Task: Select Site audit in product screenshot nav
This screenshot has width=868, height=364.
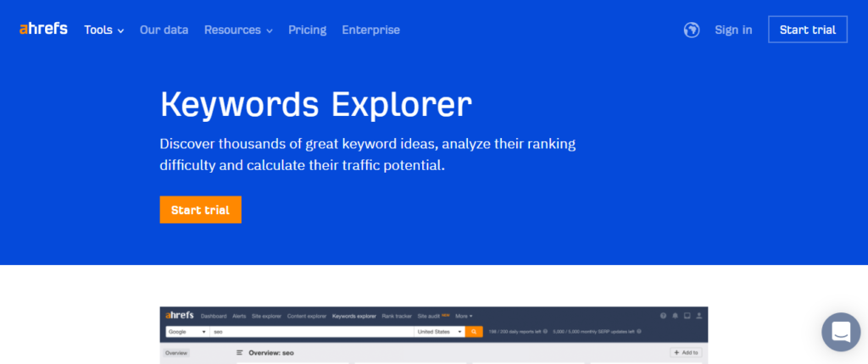Action: [x=433, y=317]
